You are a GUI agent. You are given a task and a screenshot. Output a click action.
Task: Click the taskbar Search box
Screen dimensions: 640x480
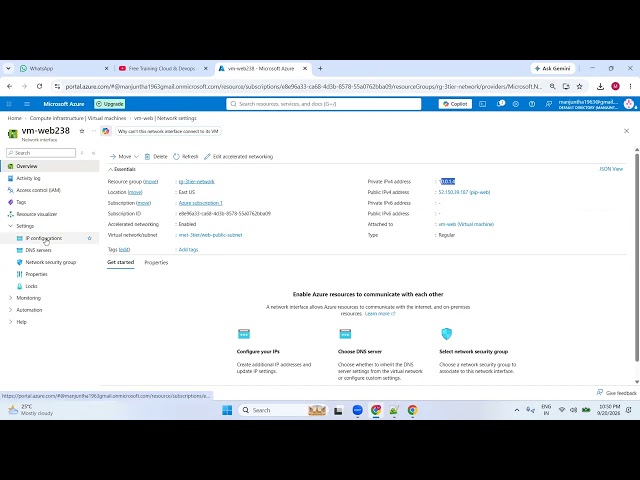pos(281,410)
